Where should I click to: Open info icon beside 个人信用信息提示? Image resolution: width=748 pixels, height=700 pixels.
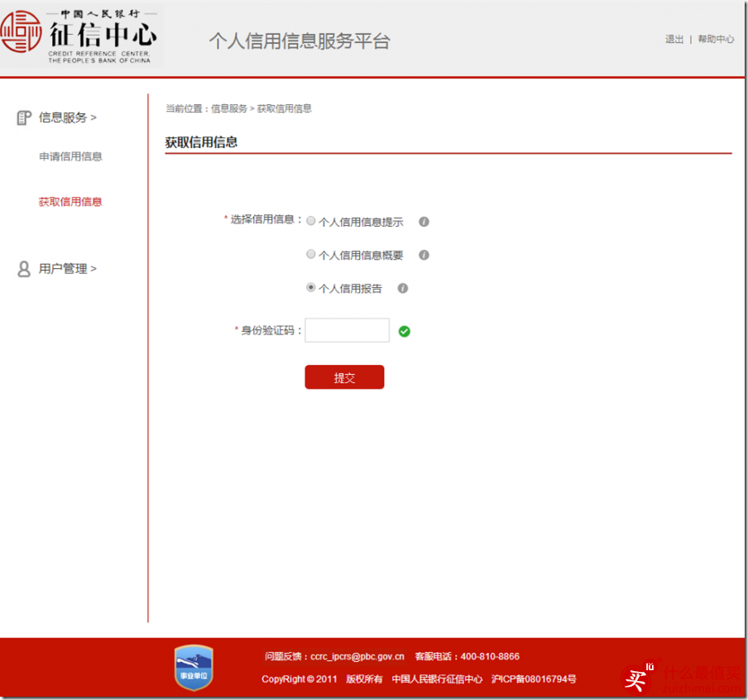(424, 222)
